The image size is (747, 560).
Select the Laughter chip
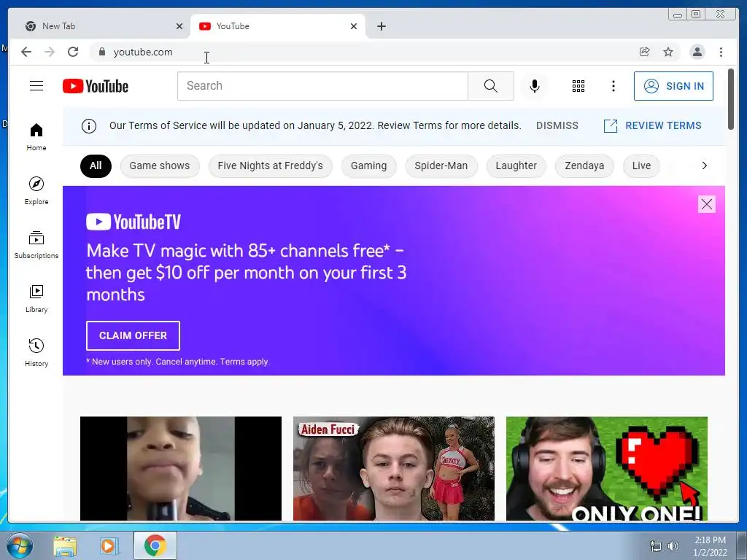[x=516, y=166]
